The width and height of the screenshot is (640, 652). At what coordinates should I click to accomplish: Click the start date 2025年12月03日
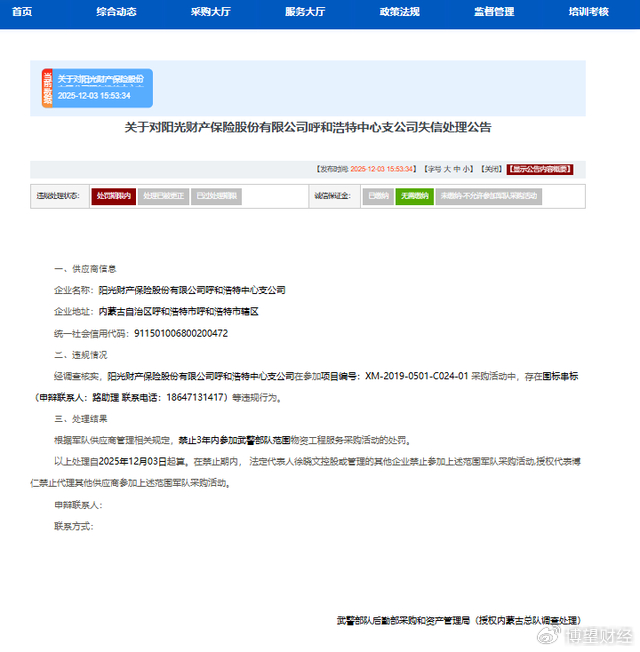133,462
